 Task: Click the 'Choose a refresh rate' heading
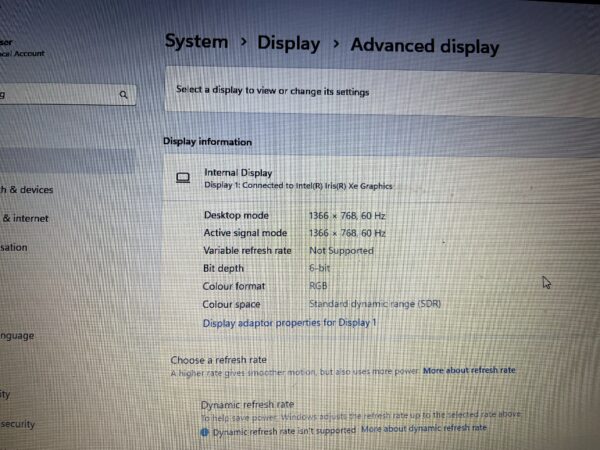[x=218, y=360]
